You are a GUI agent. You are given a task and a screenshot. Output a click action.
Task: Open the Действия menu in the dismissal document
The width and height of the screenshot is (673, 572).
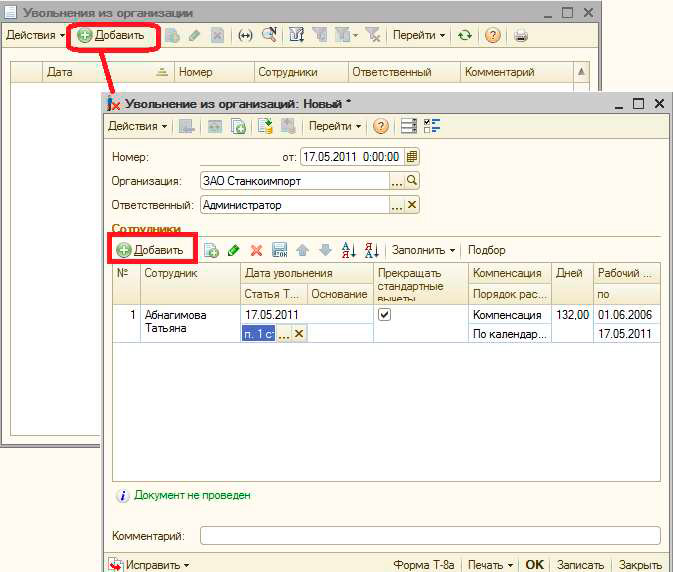137,126
